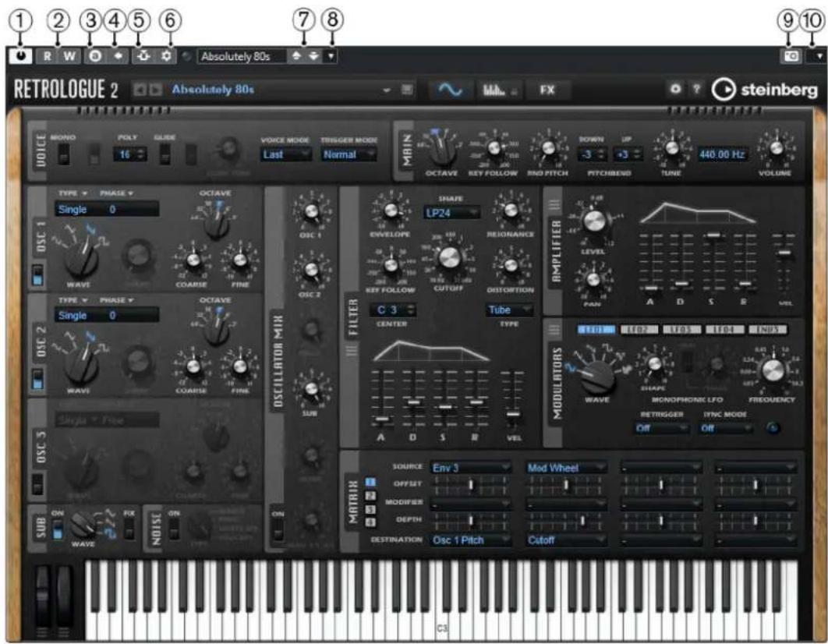Screen dimensions: 828x644
Task: Toggle the Glide switch
Action: tap(165, 154)
